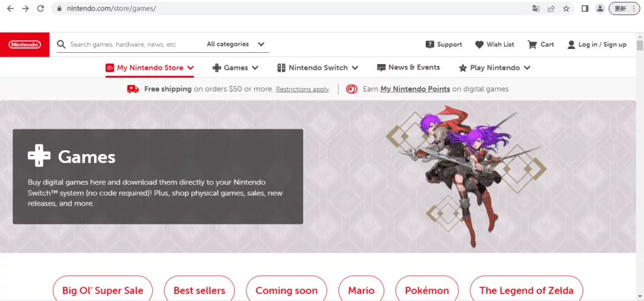The image size is (644, 301).
Task: Toggle browser side panel icon
Action: tap(585, 9)
